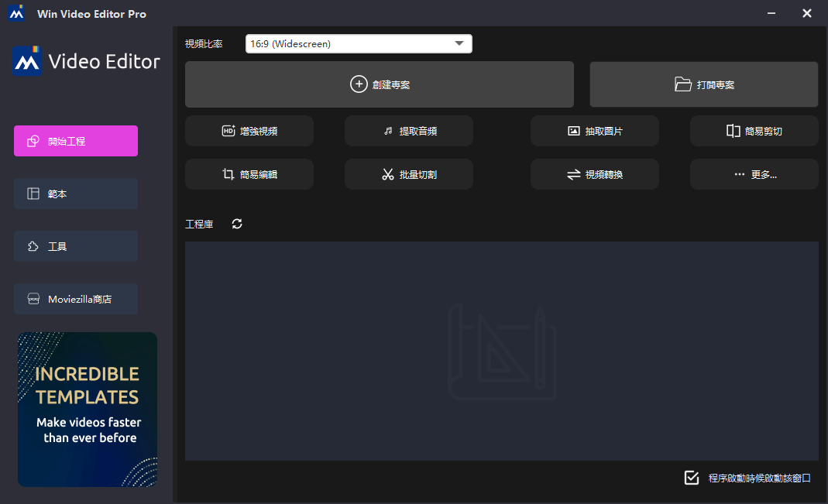828x504 pixels.
Task: Select the 提取音頻 audio extraction tool
Action: pyautogui.click(x=408, y=131)
